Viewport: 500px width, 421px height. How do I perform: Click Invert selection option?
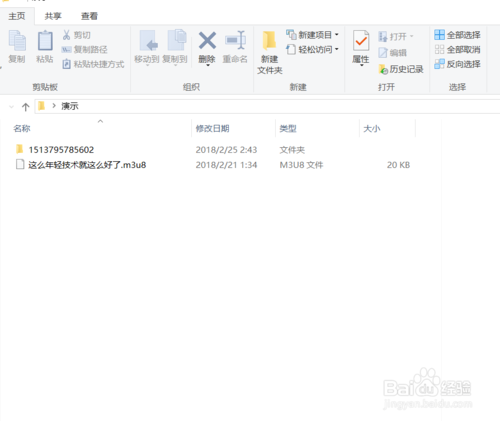click(457, 64)
